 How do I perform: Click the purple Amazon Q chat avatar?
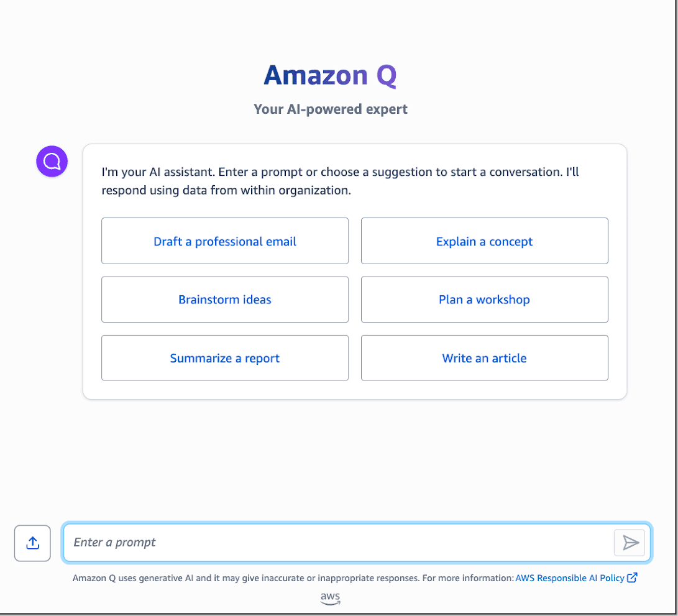point(52,161)
